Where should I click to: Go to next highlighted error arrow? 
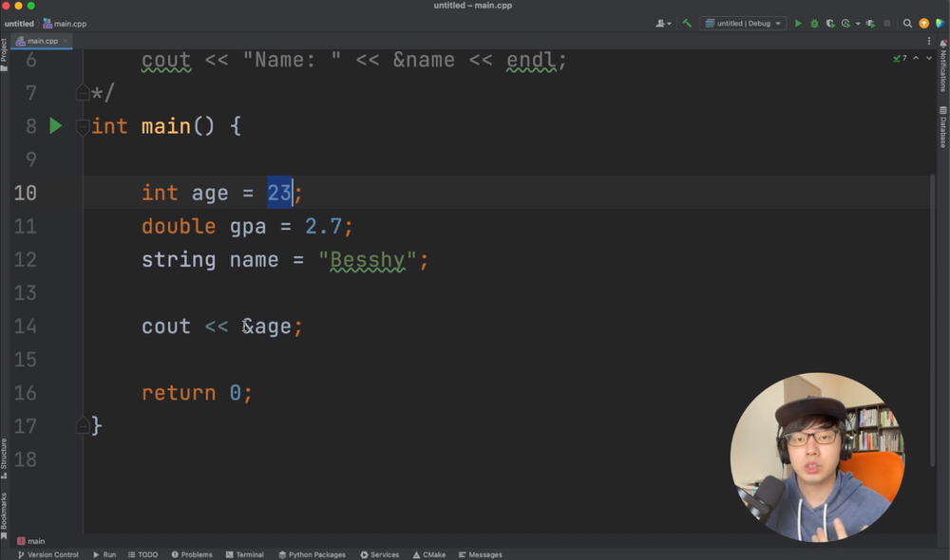point(929,58)
